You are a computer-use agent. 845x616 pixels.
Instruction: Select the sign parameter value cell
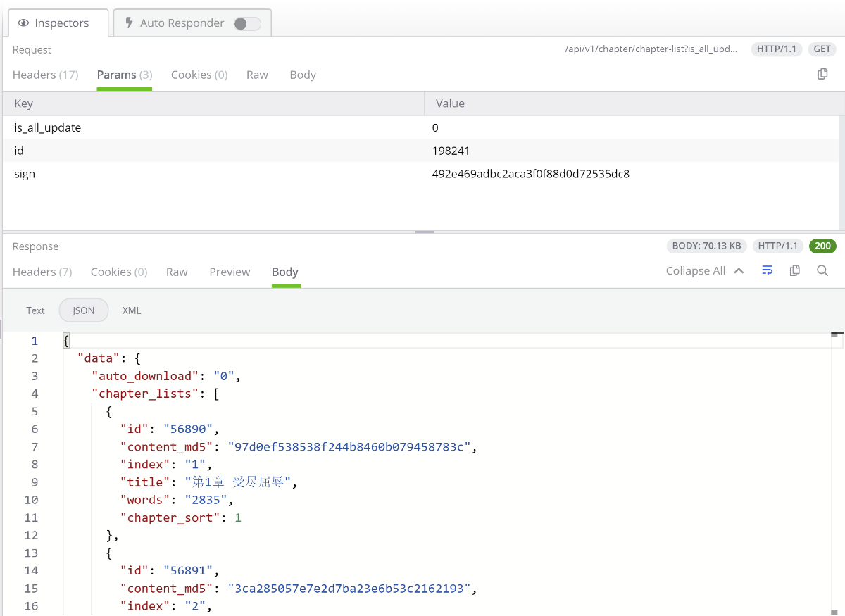[531, 174]
